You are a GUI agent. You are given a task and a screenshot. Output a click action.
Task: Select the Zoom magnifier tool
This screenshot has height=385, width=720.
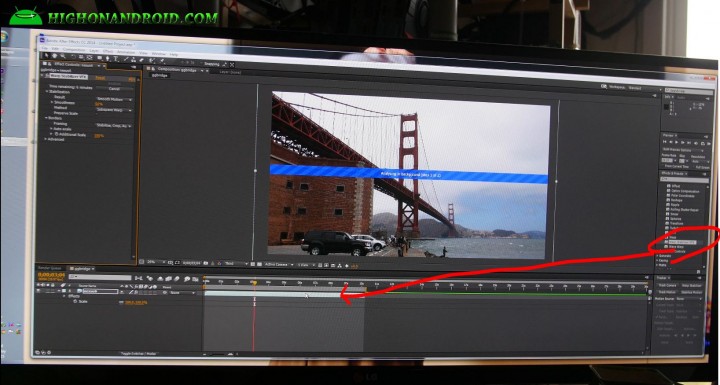62,57
